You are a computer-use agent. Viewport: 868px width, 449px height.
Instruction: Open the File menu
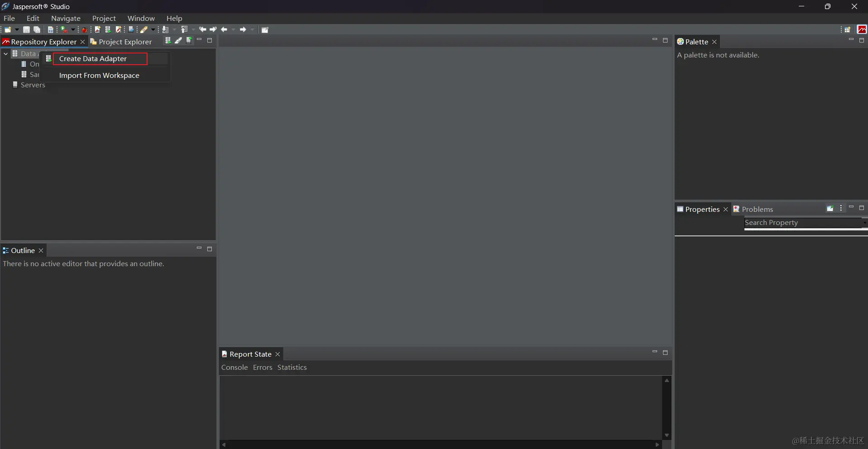click(9, 18)
